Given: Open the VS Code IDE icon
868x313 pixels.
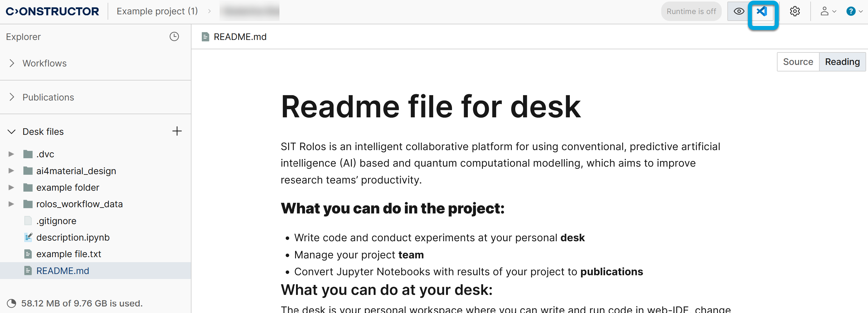Looking at the screenshot, I should pos(762,12).
